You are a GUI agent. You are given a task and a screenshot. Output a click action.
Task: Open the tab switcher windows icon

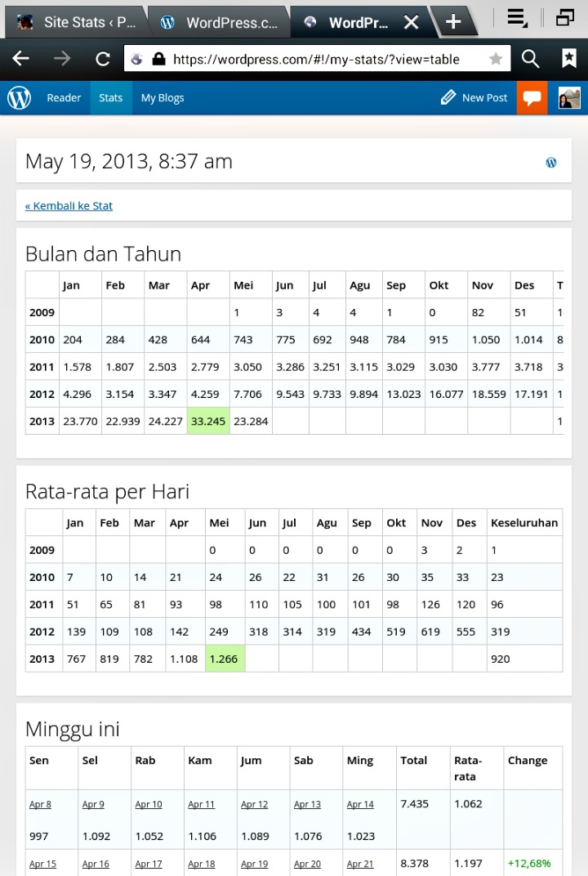coord(565,18)
